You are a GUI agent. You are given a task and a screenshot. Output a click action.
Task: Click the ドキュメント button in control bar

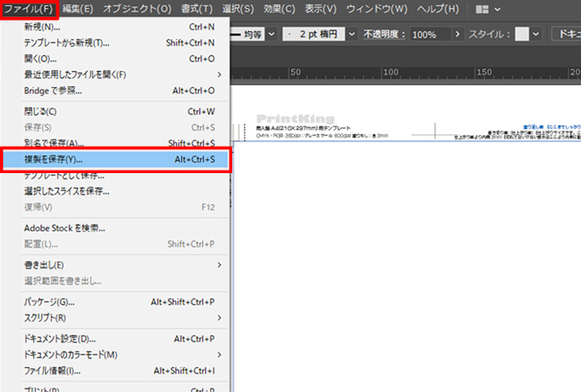(x=567, y=35)
